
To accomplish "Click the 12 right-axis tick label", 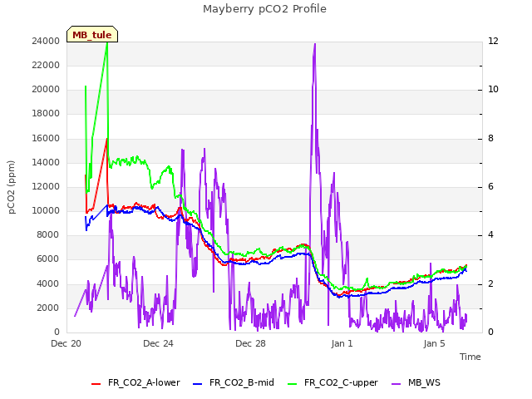I will coord(493,41).
